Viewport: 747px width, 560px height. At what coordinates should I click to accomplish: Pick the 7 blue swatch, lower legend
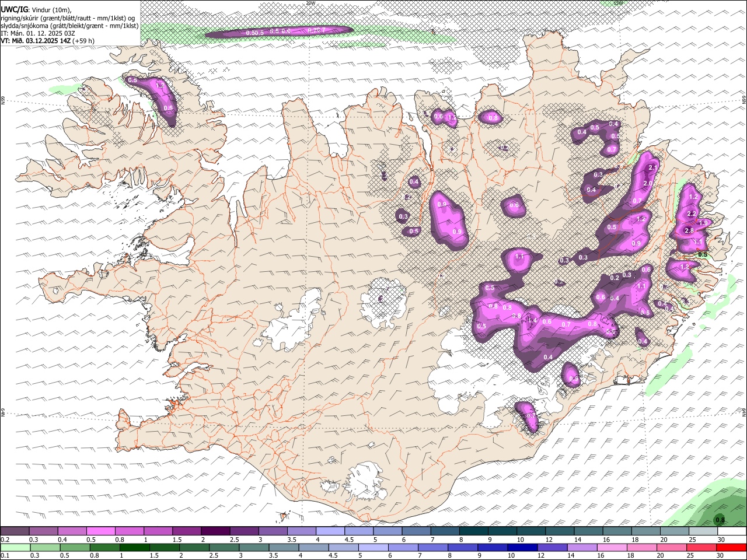coord(433,548)
